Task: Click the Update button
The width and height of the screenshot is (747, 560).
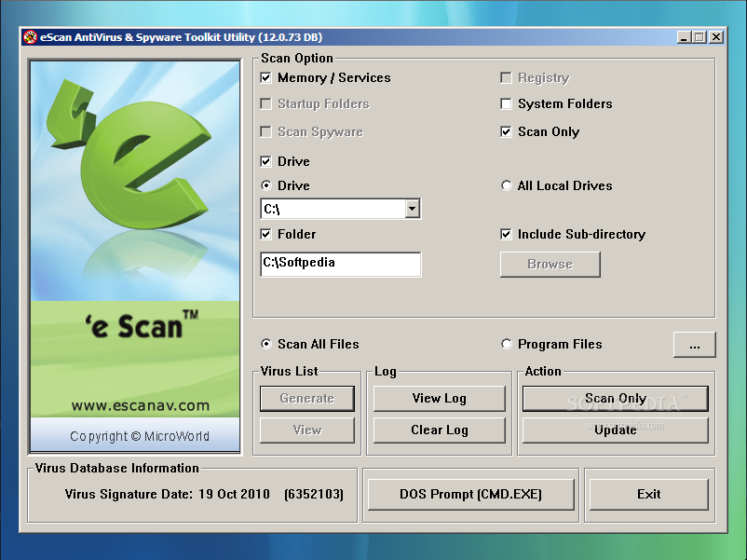Action: 616,430
